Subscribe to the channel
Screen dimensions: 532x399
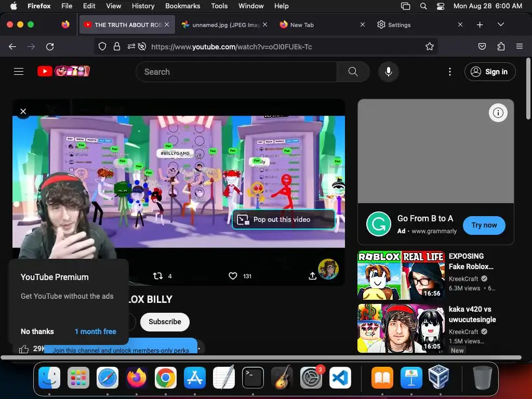point(165,322)
